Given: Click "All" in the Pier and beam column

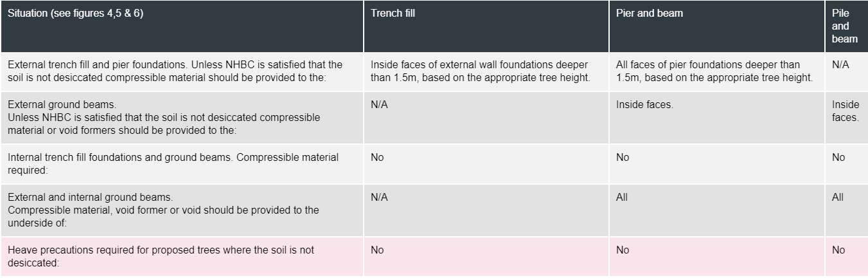Looking at the screenshot, I should pyautogui.click(x=622, y=198).
